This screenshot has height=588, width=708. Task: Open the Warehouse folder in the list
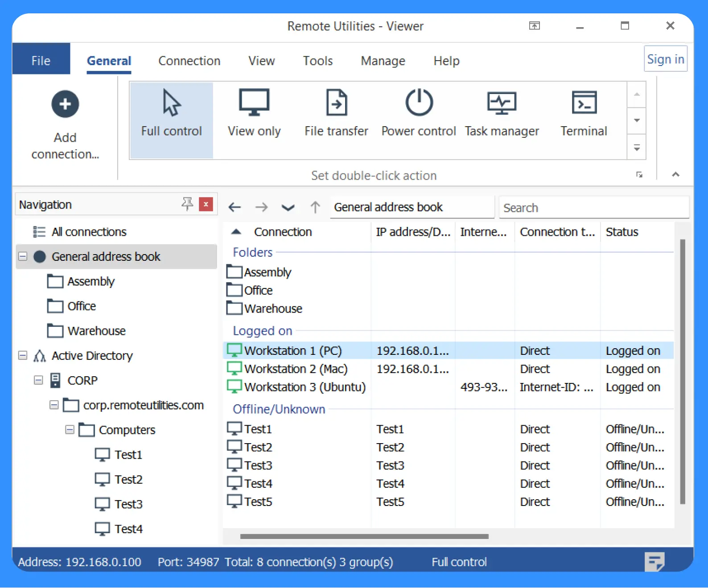[x=264, y=308]
